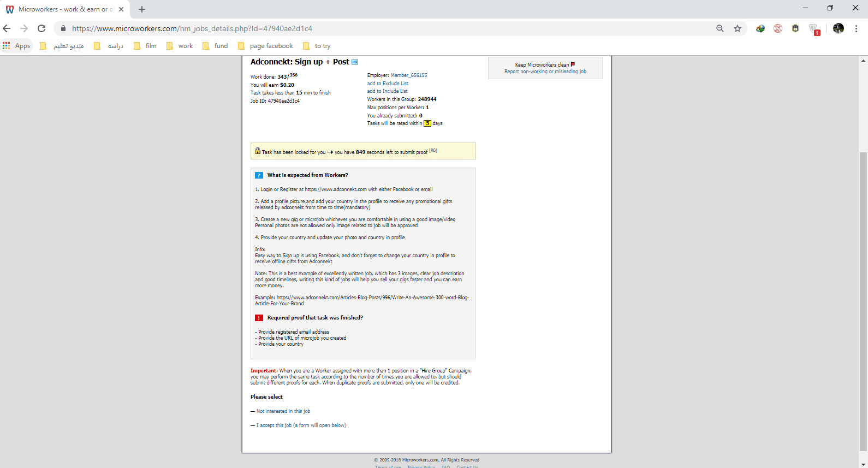868x468 pixels.
Task: Click the blue question mark icon
Action: [x=259, y=175]
